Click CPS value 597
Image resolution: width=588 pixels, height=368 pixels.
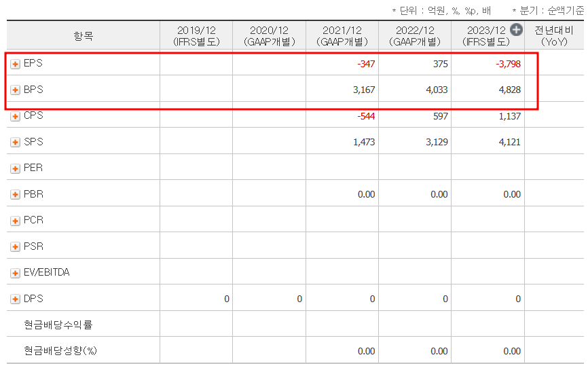coord(440,116)
